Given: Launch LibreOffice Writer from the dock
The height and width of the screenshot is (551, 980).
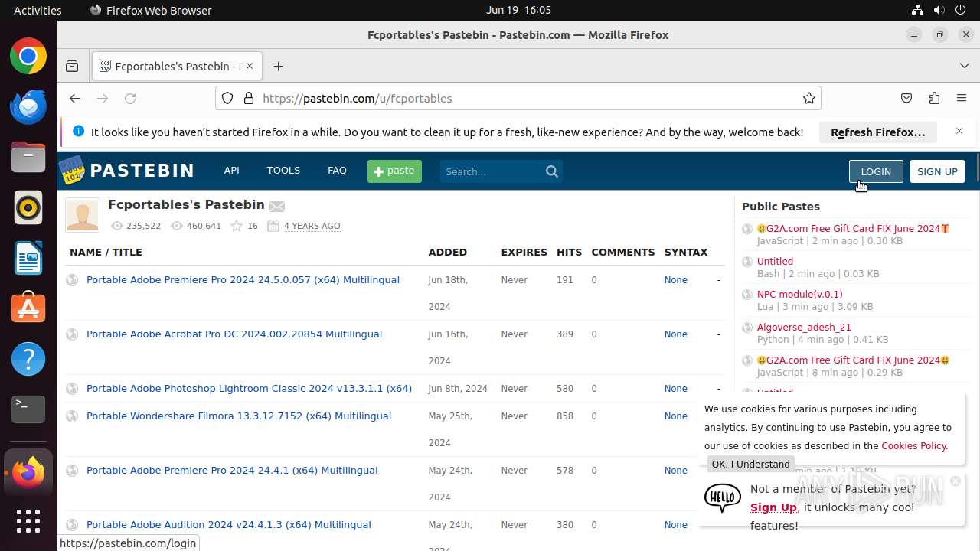Looking at the screenshot, I should tap(28, 258).
